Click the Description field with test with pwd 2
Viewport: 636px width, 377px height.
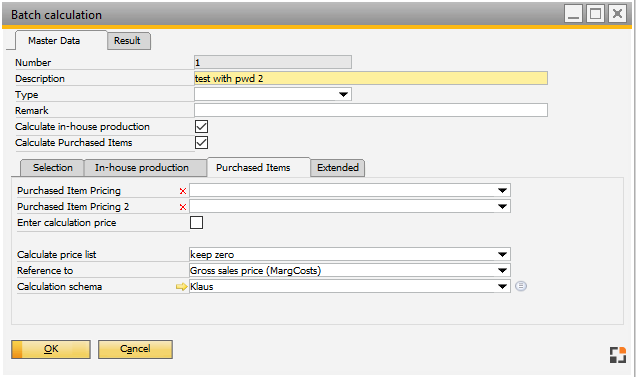coord(371,78)
